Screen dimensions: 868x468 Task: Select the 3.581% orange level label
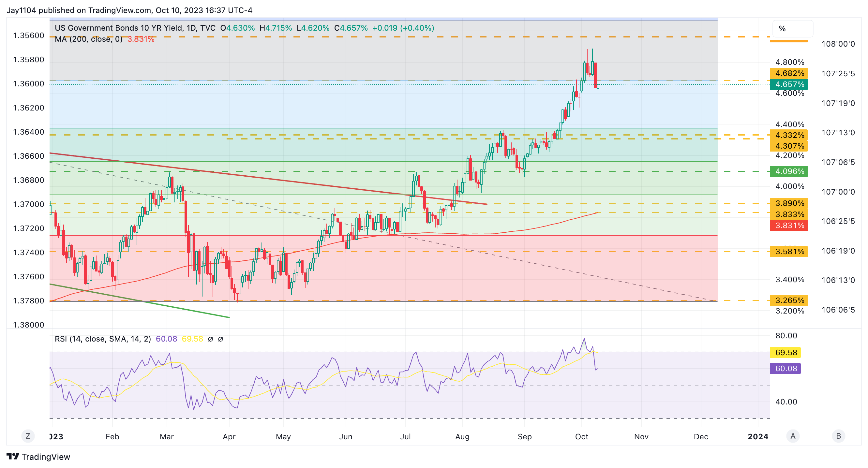789,252
